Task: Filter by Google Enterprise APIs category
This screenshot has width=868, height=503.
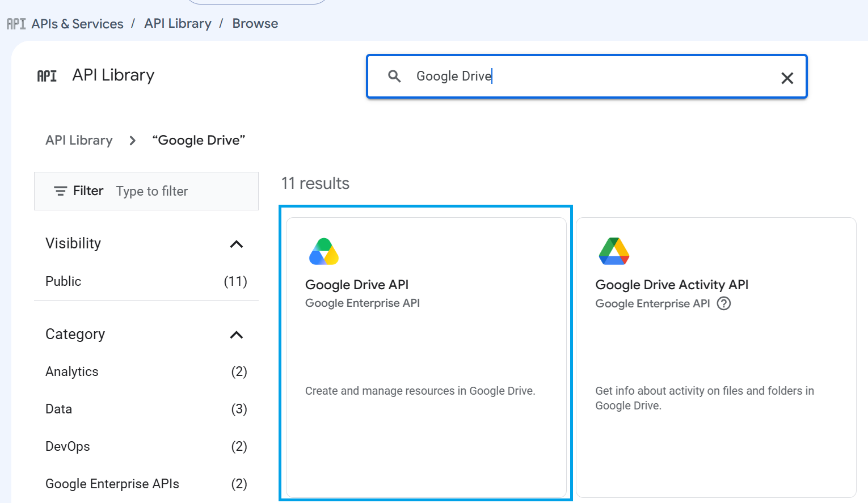Action: [146, 484]
